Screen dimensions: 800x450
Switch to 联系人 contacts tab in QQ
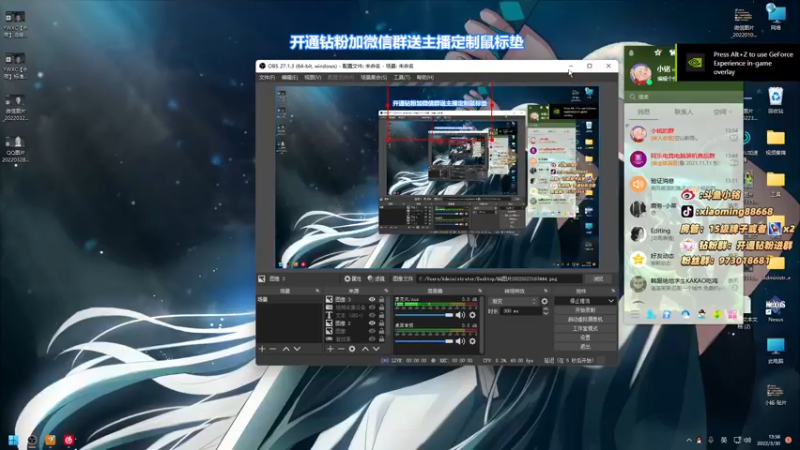point(684,112)
